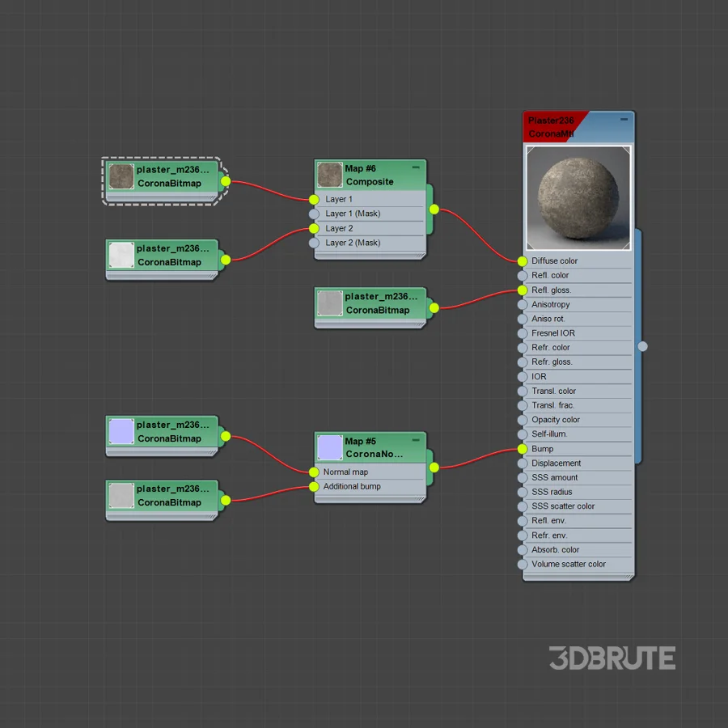
Task: Click the Anisotropy input socket
Action: point(523,305)
